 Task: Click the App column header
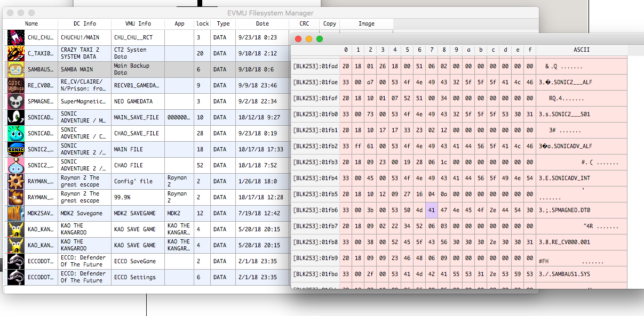179,23
